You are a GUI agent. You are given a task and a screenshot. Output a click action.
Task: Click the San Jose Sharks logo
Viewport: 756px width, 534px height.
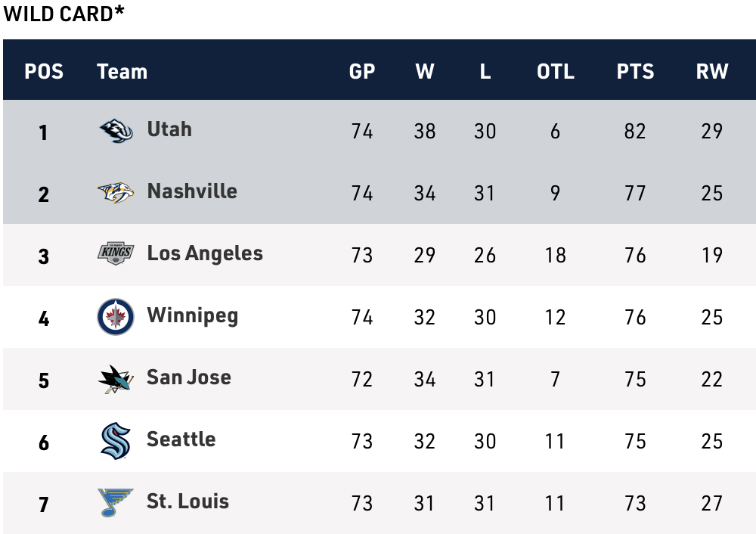[x=116, y=379]
